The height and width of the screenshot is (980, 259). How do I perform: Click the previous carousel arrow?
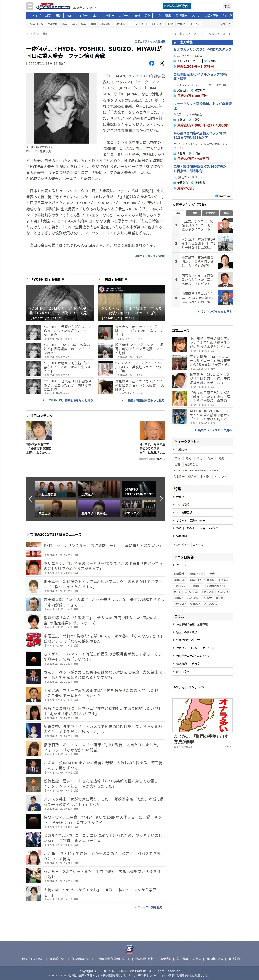[x=30, y=498]
